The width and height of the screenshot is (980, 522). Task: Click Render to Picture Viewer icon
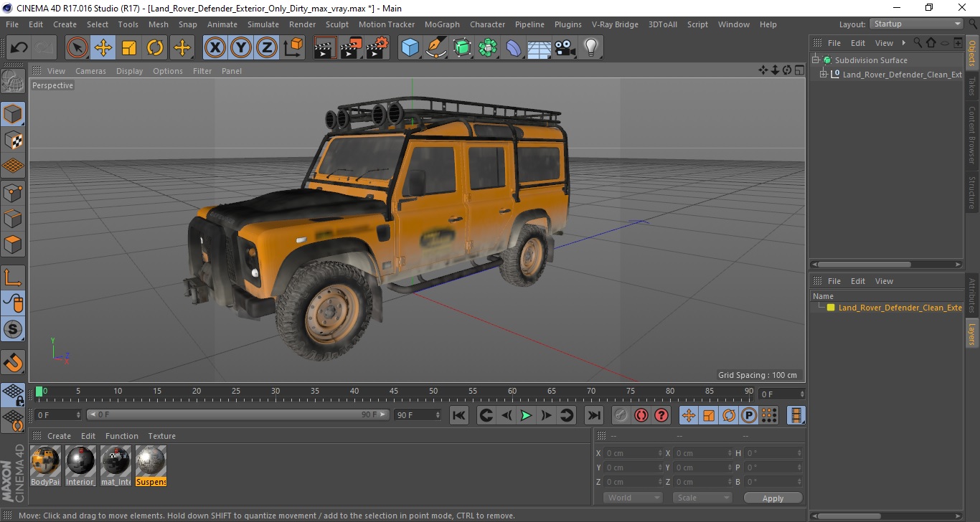[x=351, y=48]
